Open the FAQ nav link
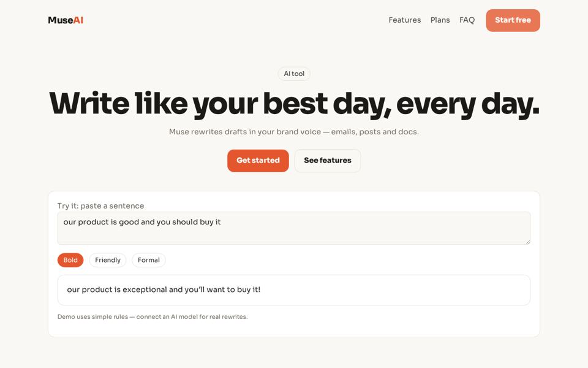Viewport: 588px width, 368px height. [467, 20]
